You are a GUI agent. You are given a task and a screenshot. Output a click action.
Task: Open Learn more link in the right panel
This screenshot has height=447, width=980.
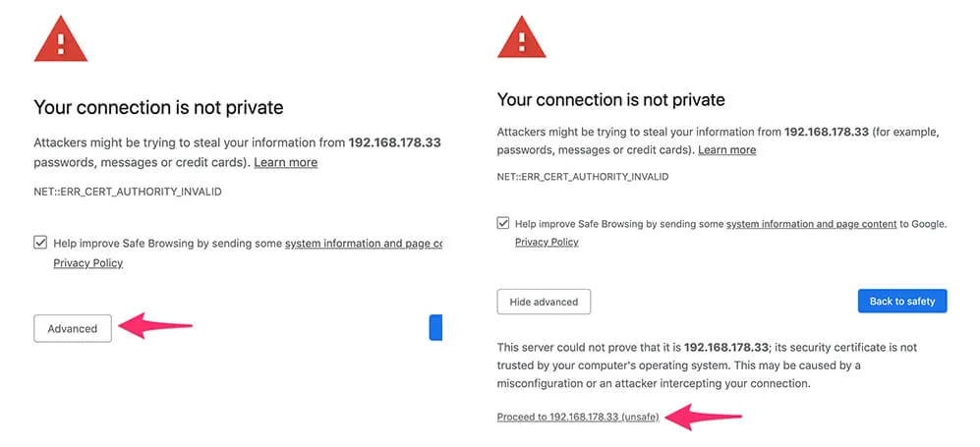point(726,150)
